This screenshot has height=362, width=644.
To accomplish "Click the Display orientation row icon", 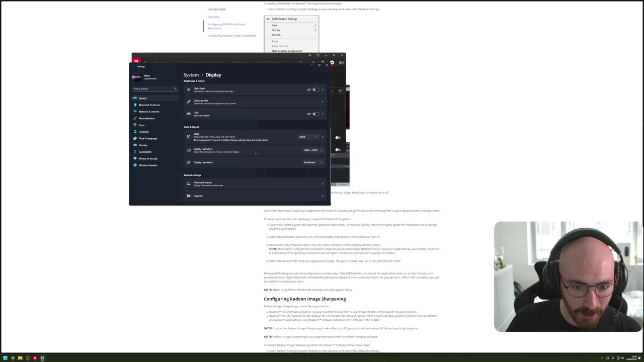I will 189,162.
